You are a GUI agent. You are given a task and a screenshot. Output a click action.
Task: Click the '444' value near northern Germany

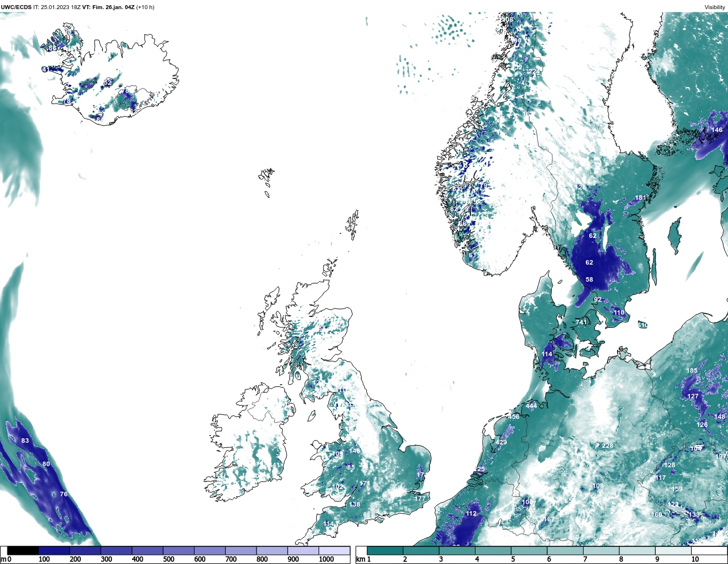tap(531, 406)
